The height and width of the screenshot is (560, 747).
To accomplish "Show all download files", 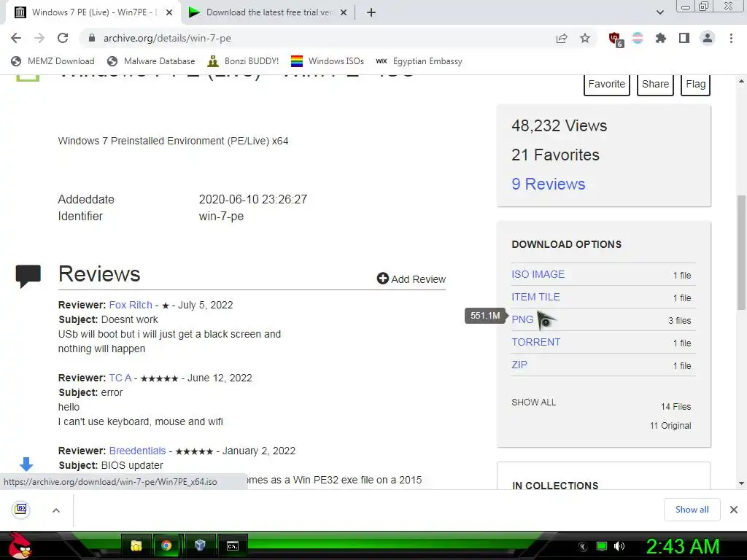I will [x=533, y=402].
